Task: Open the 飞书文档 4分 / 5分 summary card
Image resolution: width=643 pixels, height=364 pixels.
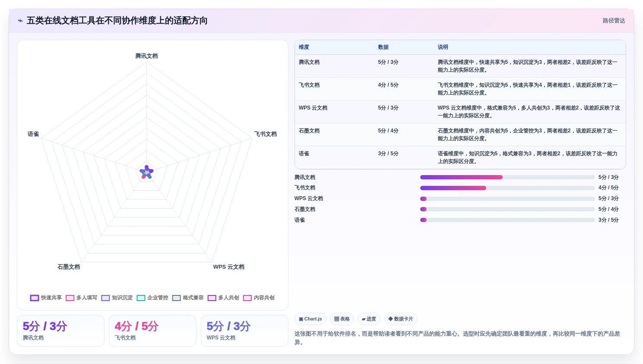Action: (152, 331)
